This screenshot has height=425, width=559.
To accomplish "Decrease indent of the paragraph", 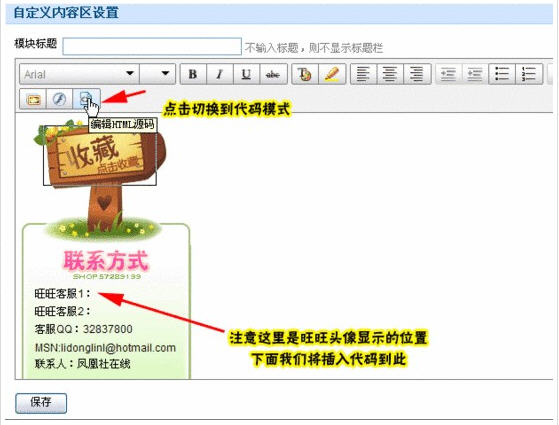I will (475, 74).
